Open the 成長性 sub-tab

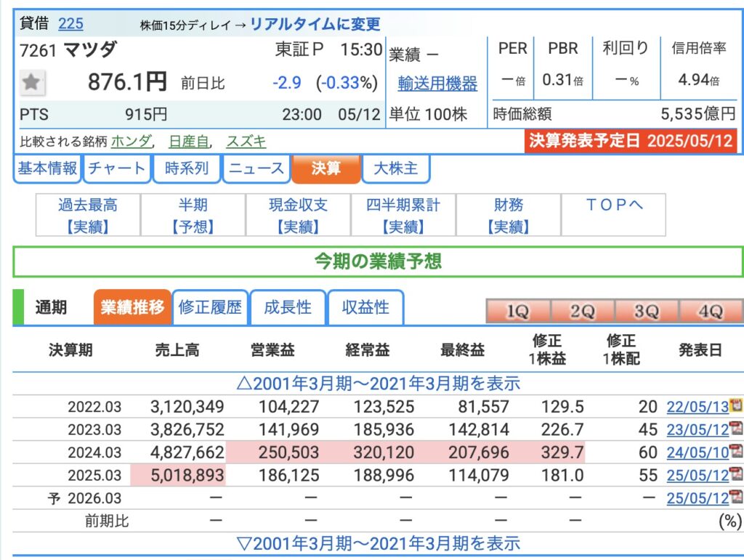coord(288,307)
